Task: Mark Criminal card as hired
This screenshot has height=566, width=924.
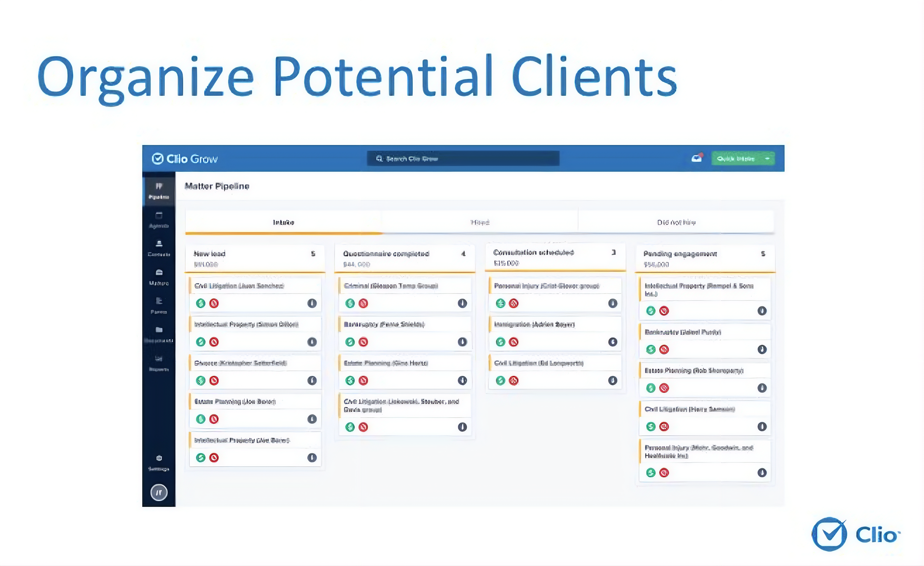Action: [x=350, y=303]
